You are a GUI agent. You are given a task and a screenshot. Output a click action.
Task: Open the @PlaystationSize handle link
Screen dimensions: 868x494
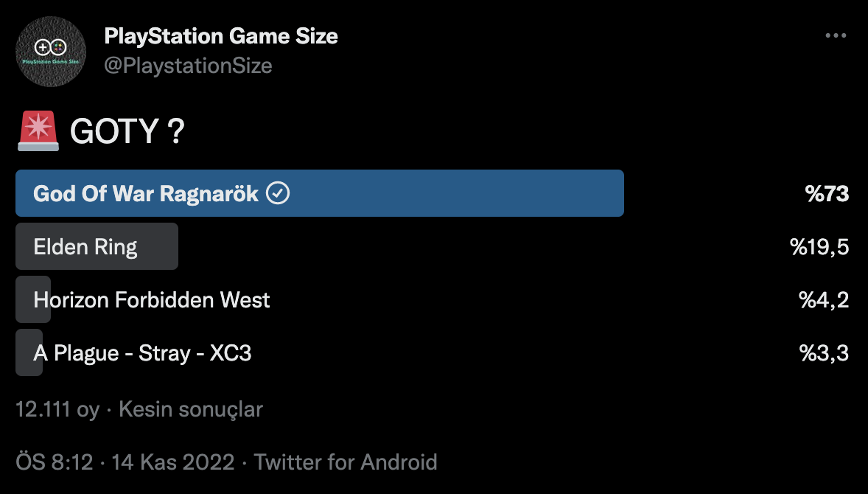click(188, 66)
